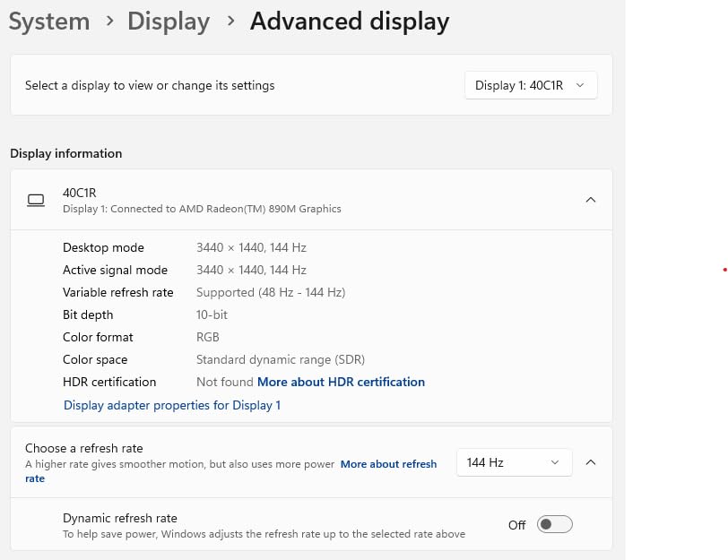Go to Display using the breadcrumb

coord(169,21)
